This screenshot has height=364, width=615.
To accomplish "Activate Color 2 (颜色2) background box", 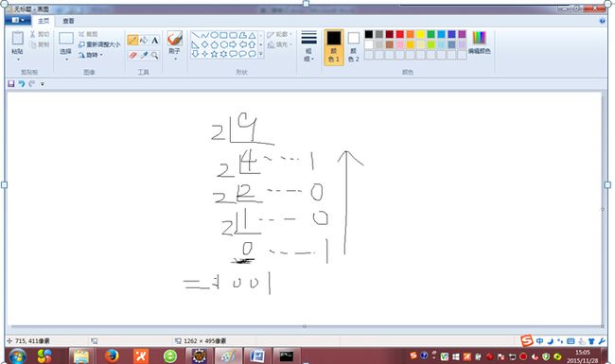I will click(x=354, y=47).
